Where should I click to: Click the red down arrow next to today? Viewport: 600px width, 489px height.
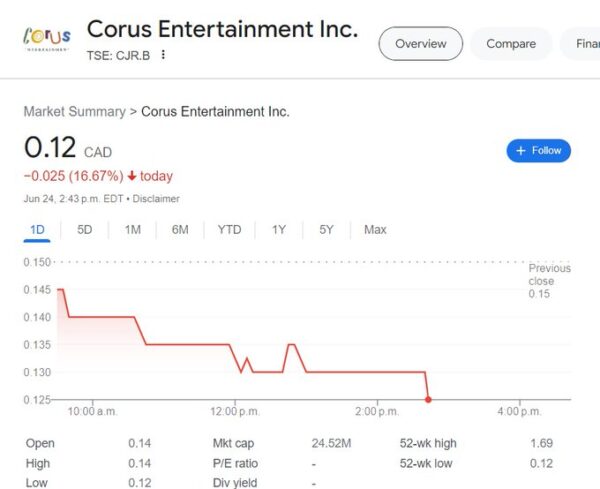pos(132,176)
